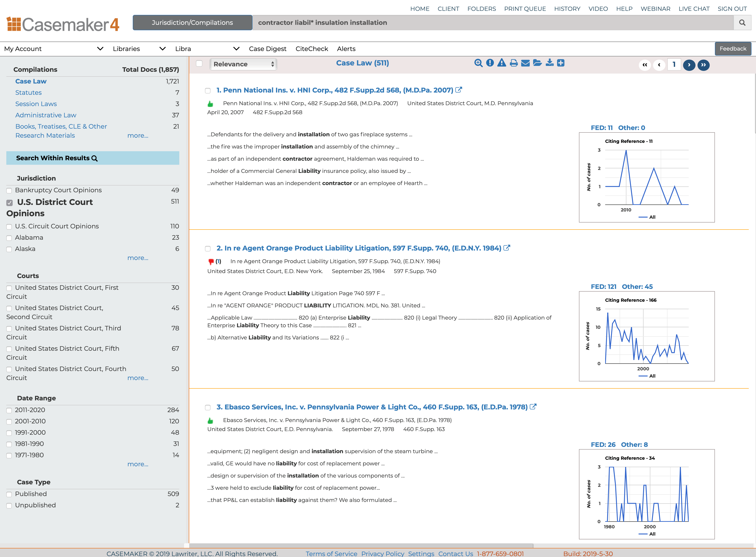The image size is (756, 557).
Task: Toggle select-all results checkbox
Action: [x=199, y=63]
